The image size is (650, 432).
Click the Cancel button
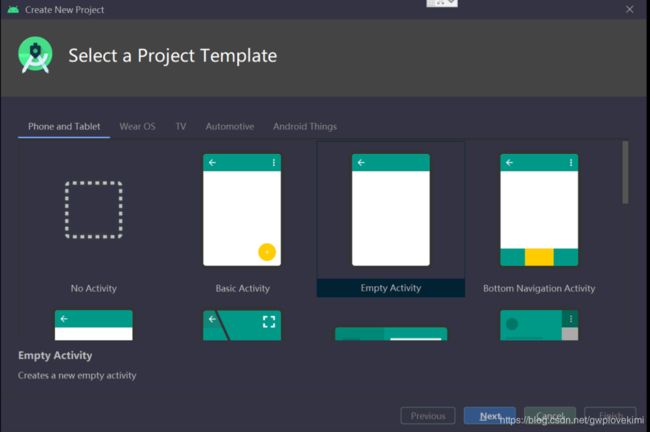point(550,415)
